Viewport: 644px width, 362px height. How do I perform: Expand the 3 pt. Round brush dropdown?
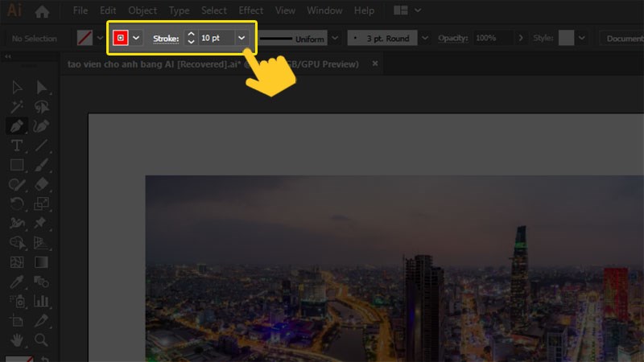pyautogui.click(x=425, y=38)
